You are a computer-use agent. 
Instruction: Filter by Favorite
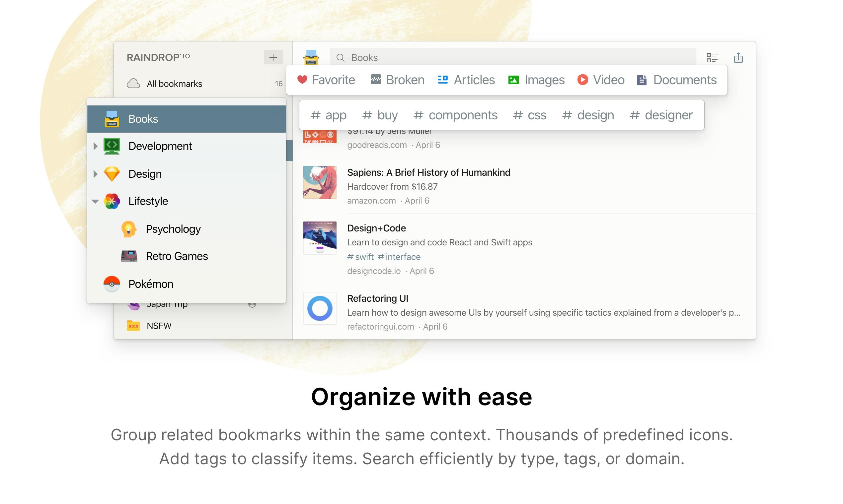point(326,80)
